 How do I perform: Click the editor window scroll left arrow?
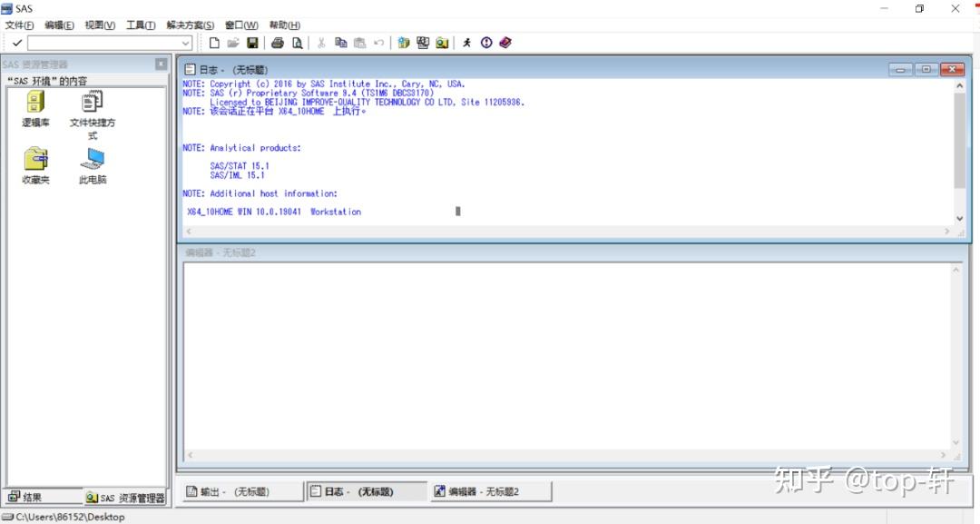[x=191, y=455]
